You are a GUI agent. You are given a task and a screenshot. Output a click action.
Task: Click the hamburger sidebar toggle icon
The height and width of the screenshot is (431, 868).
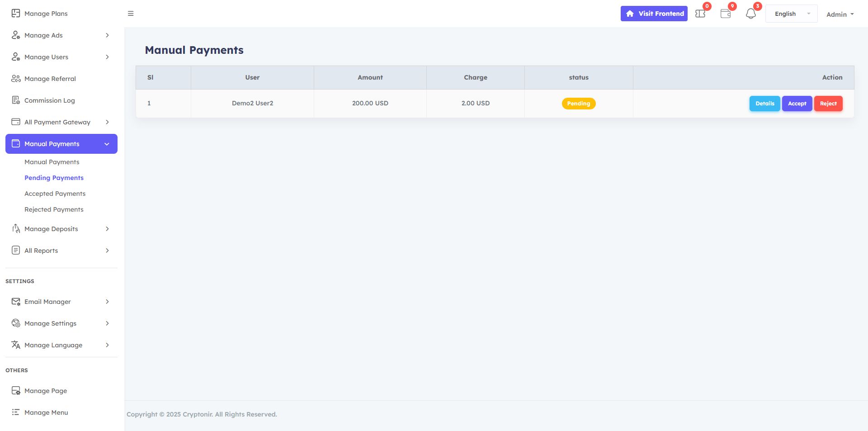point(131,14)
